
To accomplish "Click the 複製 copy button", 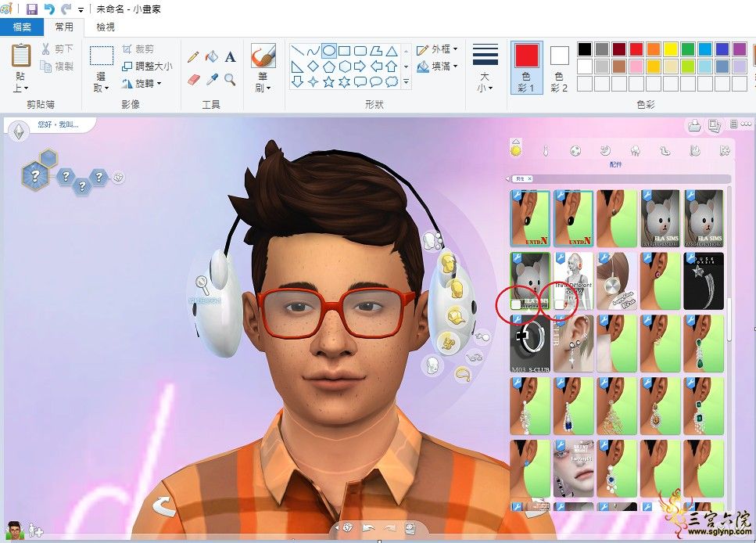I will click(x=57, y=67).
